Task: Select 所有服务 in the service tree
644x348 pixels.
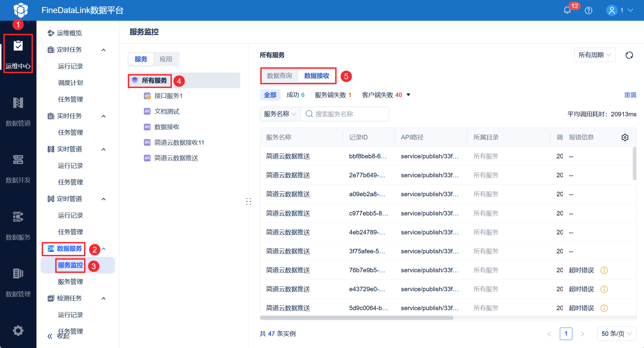Action: (x=184, y=80)
